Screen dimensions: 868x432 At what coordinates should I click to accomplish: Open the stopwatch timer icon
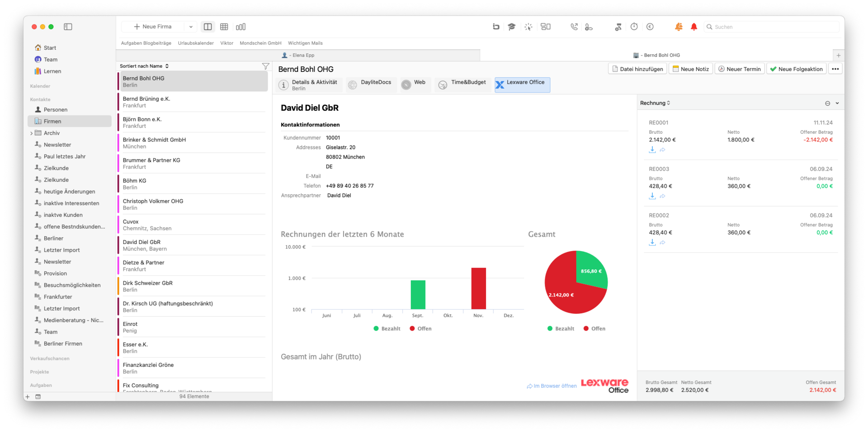[634, 27]
